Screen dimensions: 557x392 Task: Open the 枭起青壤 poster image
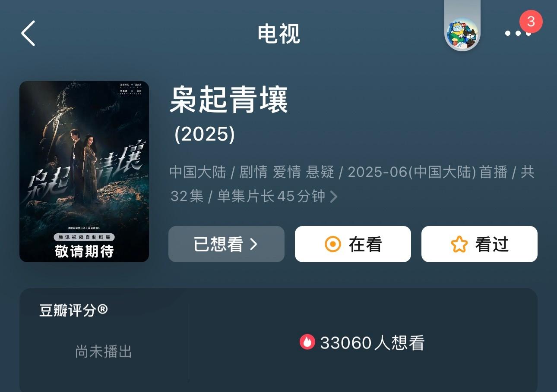pos(84,172)
